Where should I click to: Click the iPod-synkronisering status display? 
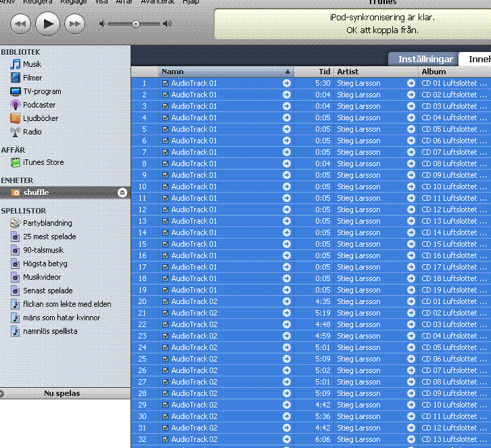[352, 24]
